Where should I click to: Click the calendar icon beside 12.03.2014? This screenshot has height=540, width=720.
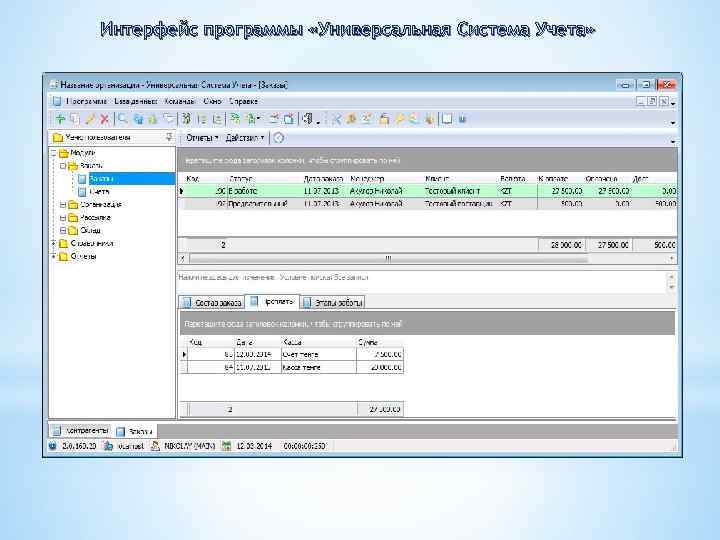226,445
